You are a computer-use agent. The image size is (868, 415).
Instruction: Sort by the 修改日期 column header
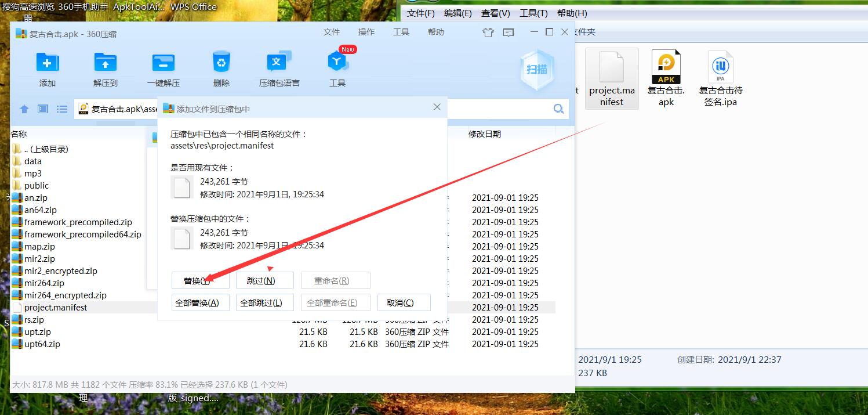pos(484,134)
